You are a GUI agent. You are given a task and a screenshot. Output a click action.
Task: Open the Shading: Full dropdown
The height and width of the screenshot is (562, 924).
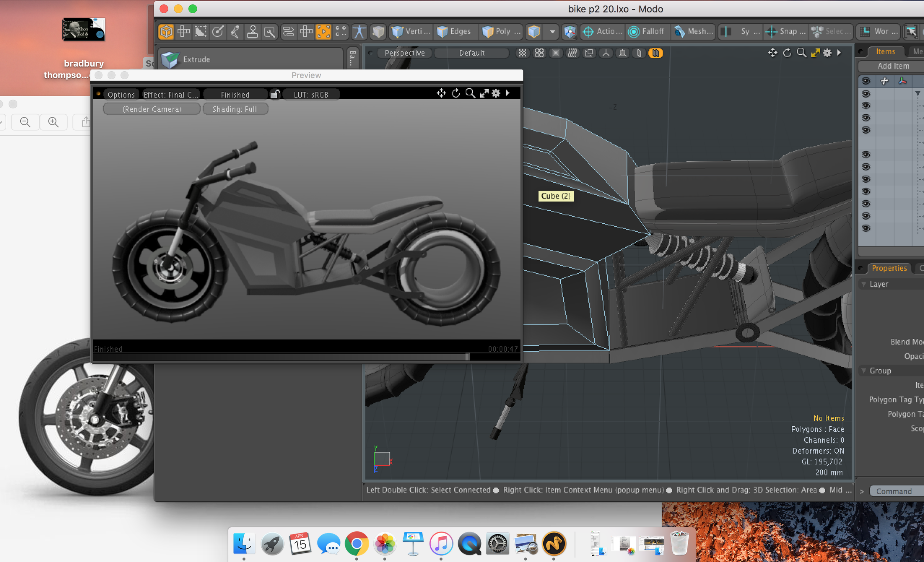click(235, 109)
